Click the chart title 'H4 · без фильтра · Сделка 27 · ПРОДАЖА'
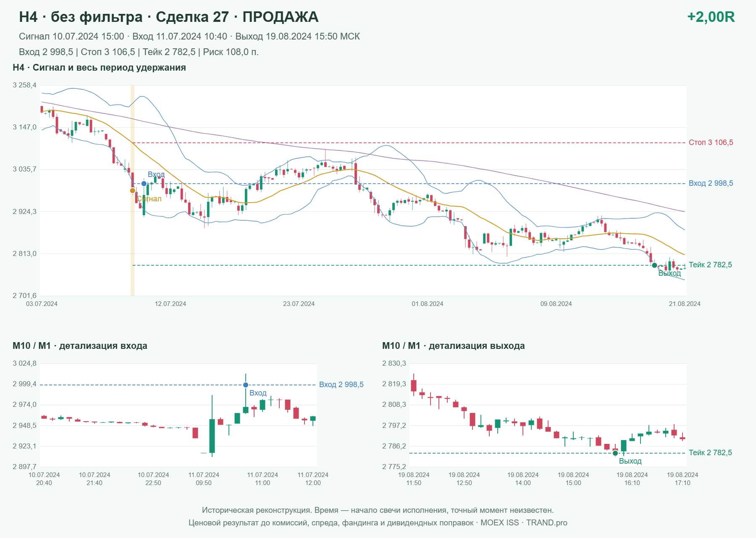The height and width of the screenshot is (538, 756). pyautogui.click(x=168, y=17)
